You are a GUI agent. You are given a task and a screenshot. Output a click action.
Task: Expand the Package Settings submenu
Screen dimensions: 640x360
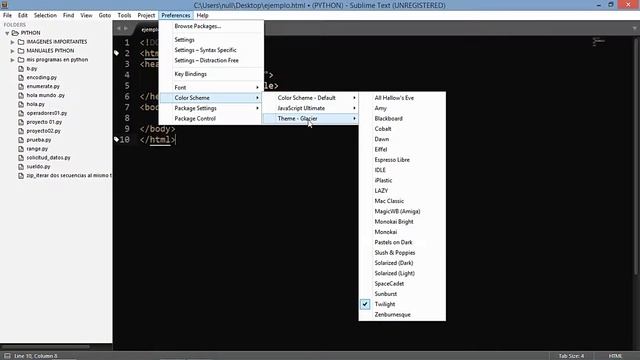pos(211,108)
